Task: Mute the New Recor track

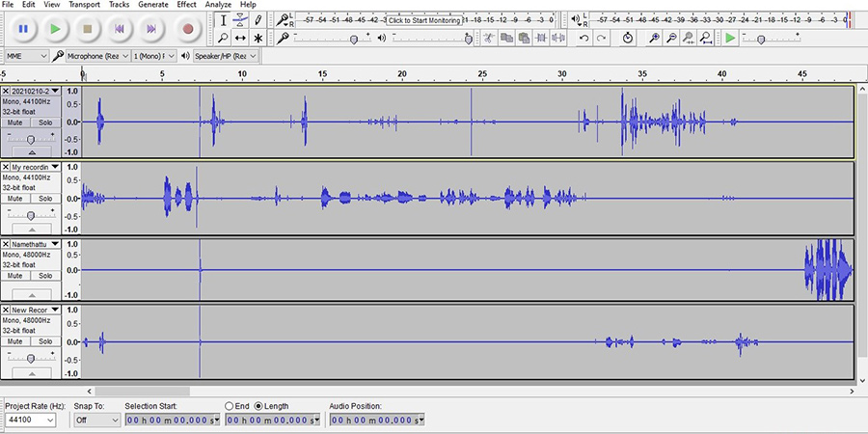Action: pos(14,341)
